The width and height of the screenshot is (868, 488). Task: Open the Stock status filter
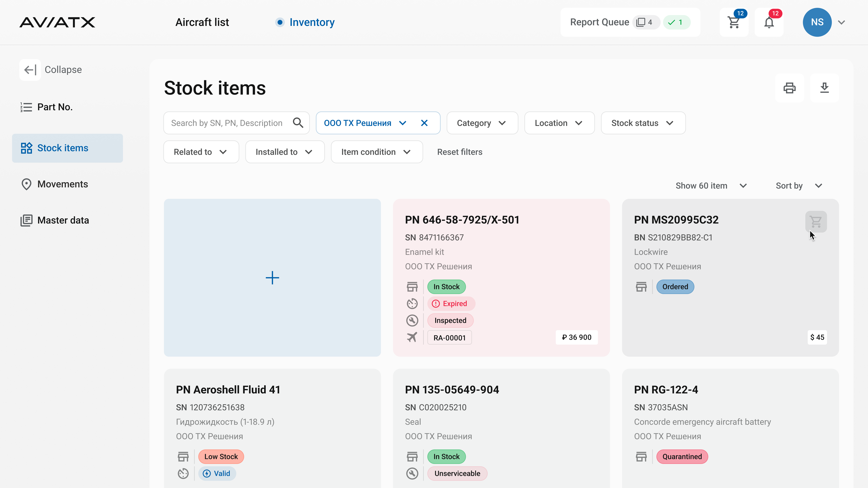point(643,123)
